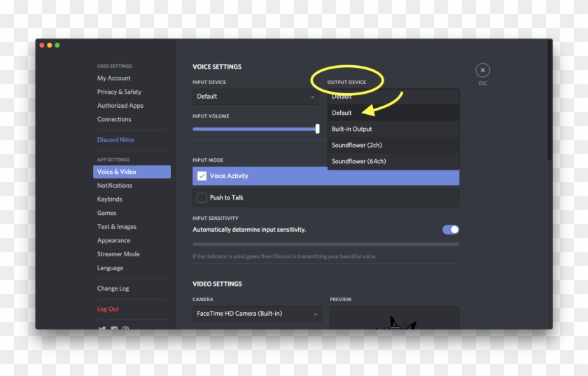The width and height of the screenshot is (588, 376).
Task: Pick Soundflower (2ch) output option
Action: (x=393, y=145)
